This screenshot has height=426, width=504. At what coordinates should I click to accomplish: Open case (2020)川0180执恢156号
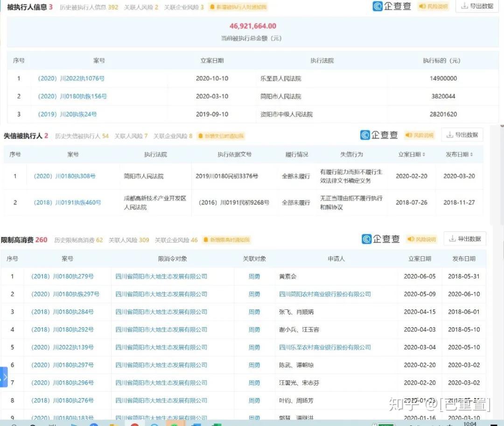tap(72, 97)
